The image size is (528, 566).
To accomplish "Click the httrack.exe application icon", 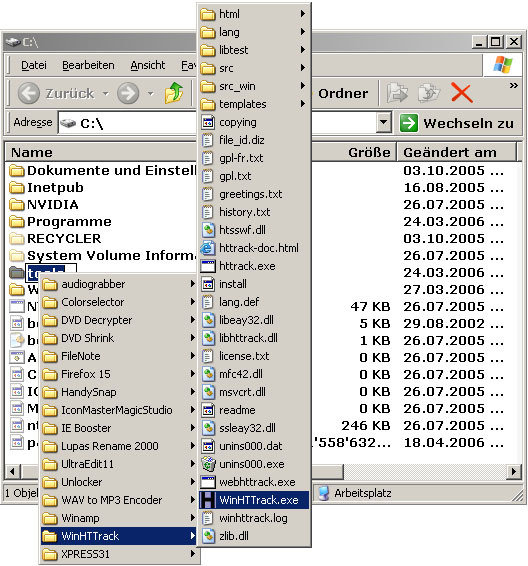I will click(208, 266).
